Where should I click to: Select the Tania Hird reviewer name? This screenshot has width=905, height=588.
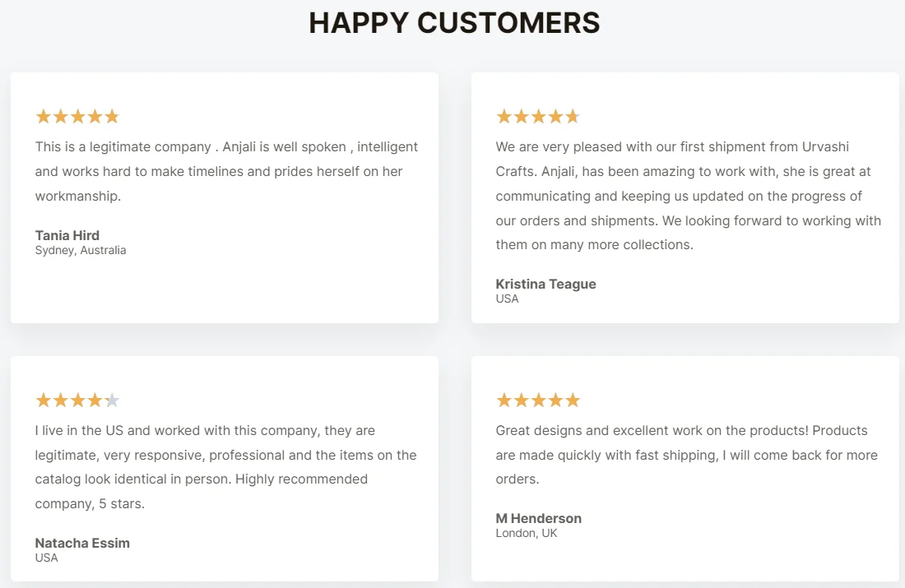click(x=67, y=235)
